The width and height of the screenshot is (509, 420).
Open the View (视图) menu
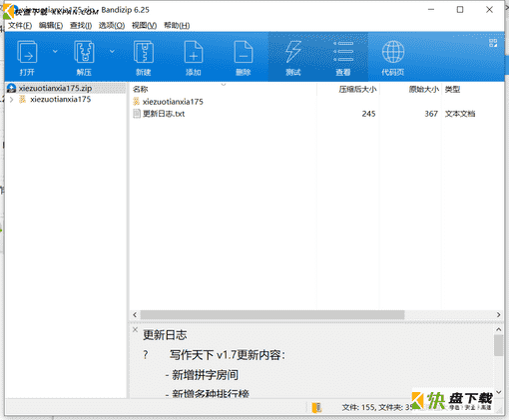point(144,25)
